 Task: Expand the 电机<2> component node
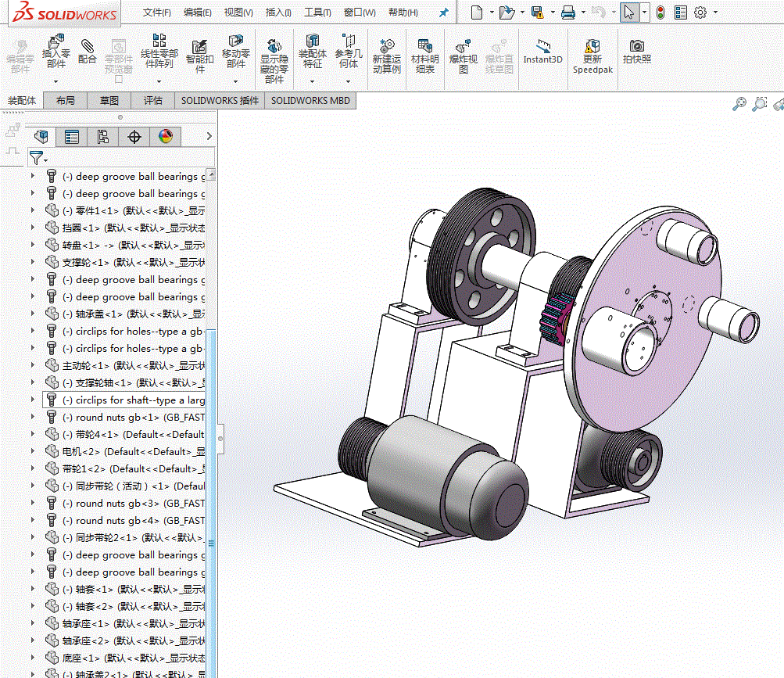click(33, 451)
